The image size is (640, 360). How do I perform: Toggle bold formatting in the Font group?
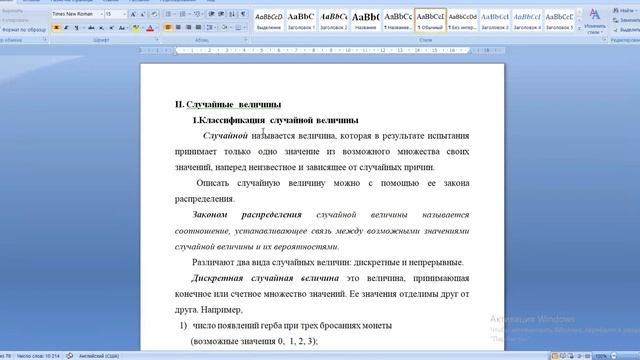[x=56, y=28]
